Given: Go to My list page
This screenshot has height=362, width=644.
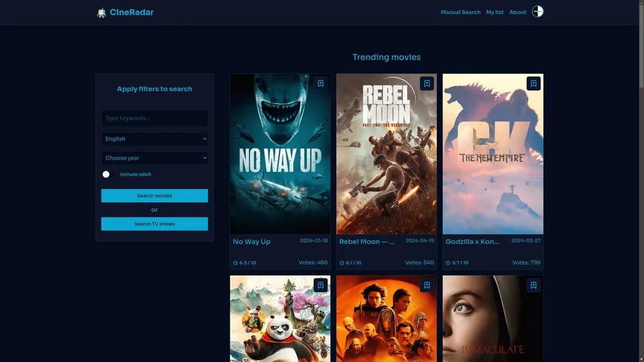Looking at the screenshot, I should [x=495, y=12].
